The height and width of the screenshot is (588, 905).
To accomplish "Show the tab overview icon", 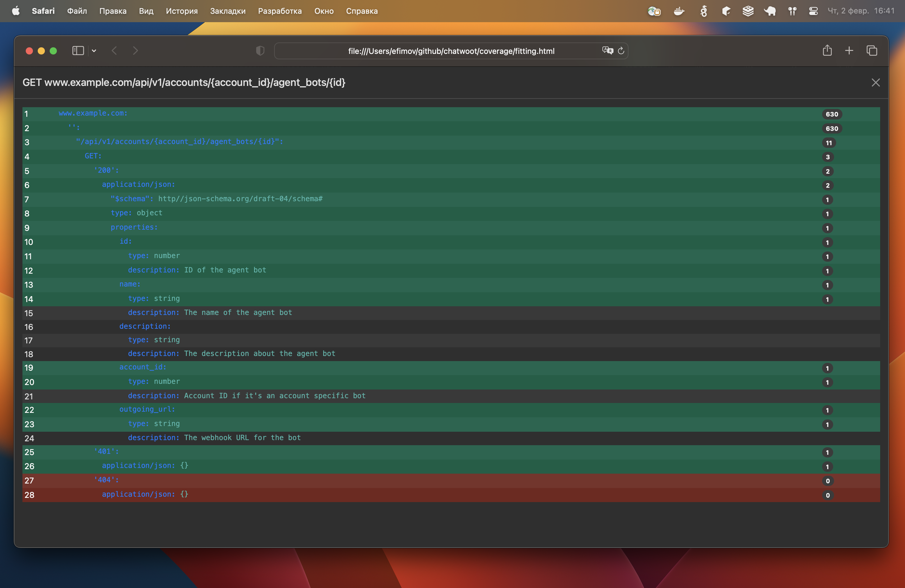I will [871, 51].
